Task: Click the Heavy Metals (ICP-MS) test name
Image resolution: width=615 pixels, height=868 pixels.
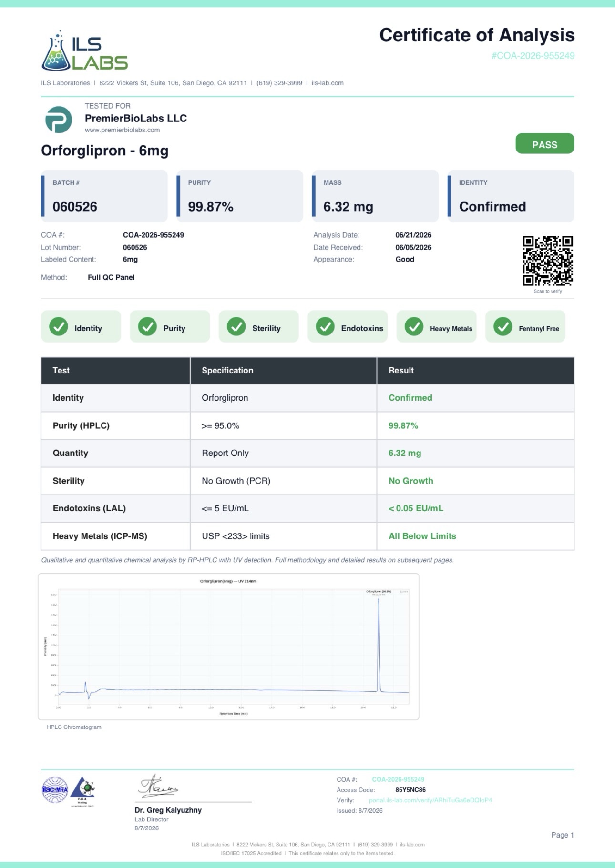Action: [100, 536]
